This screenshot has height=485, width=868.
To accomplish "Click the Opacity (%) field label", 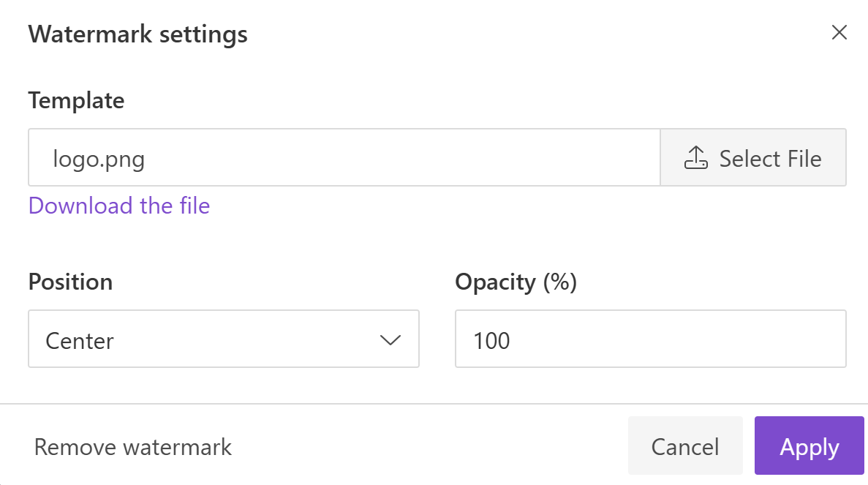I will coord(516,282).
